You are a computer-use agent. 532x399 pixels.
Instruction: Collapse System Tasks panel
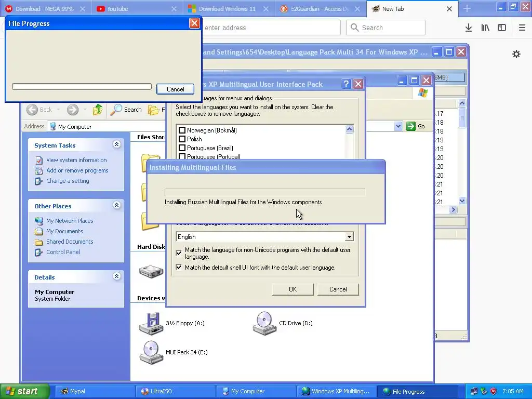(x=117, y=144)
